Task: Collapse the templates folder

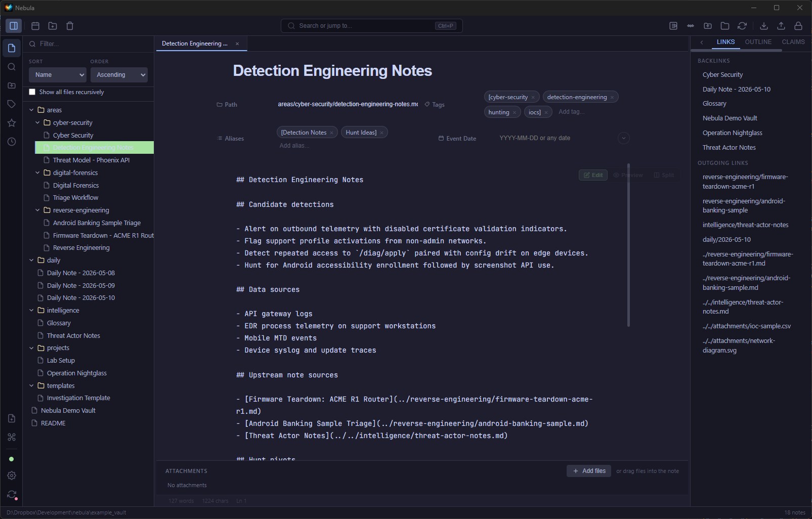Action: pyautogui.click(x=31, y=385)
